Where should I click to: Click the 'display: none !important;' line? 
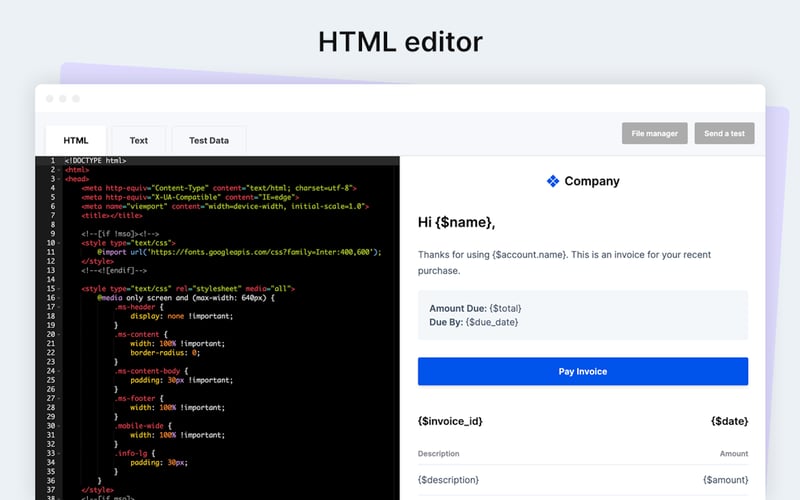(182, 316)
